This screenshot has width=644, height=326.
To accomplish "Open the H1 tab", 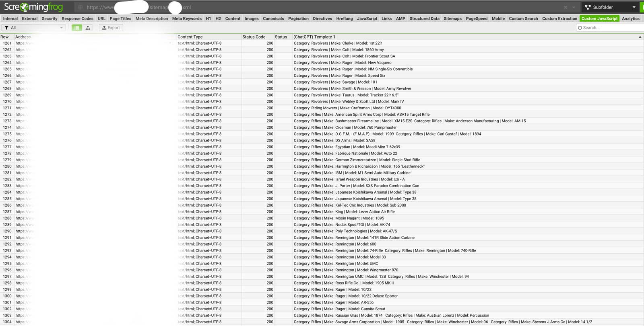I will click(x=208, y=18).
